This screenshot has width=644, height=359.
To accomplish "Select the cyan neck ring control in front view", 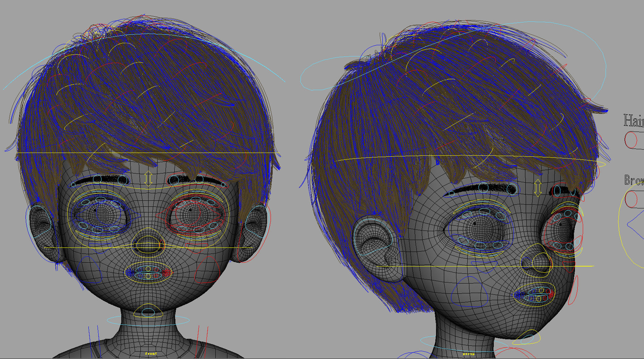I will [x=148, y=321].
